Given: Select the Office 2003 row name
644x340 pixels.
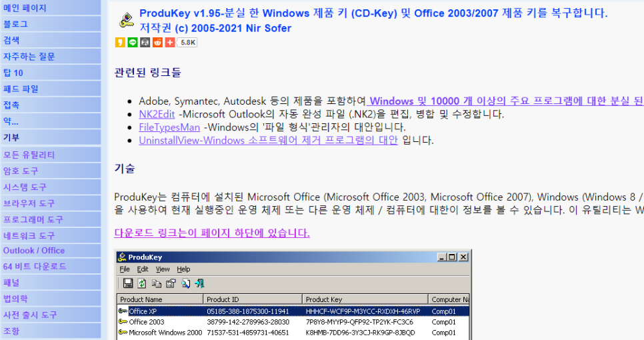Looking at the screenshot, I should [147, 322].
